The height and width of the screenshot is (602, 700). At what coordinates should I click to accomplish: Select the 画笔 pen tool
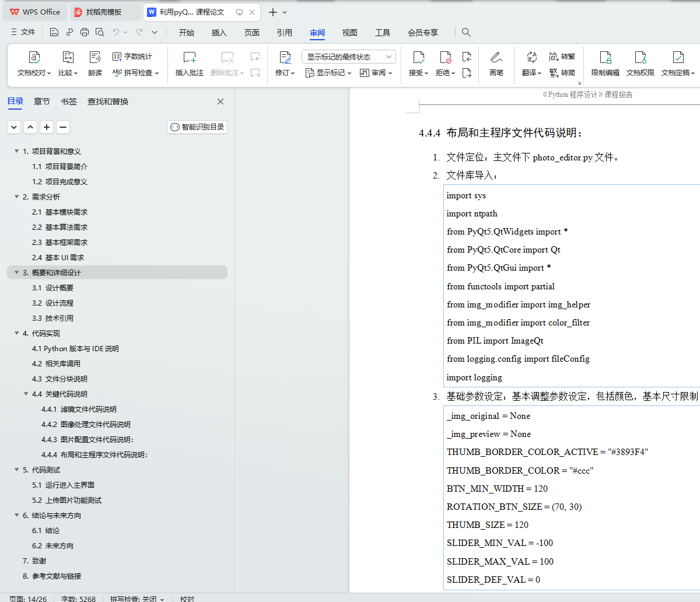coord(496,64)
